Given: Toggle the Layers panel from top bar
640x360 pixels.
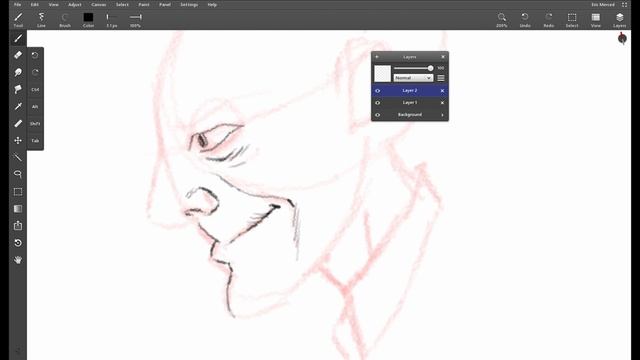Looking at the screenshot, I should pyautogui.click(x=619, y=20).
